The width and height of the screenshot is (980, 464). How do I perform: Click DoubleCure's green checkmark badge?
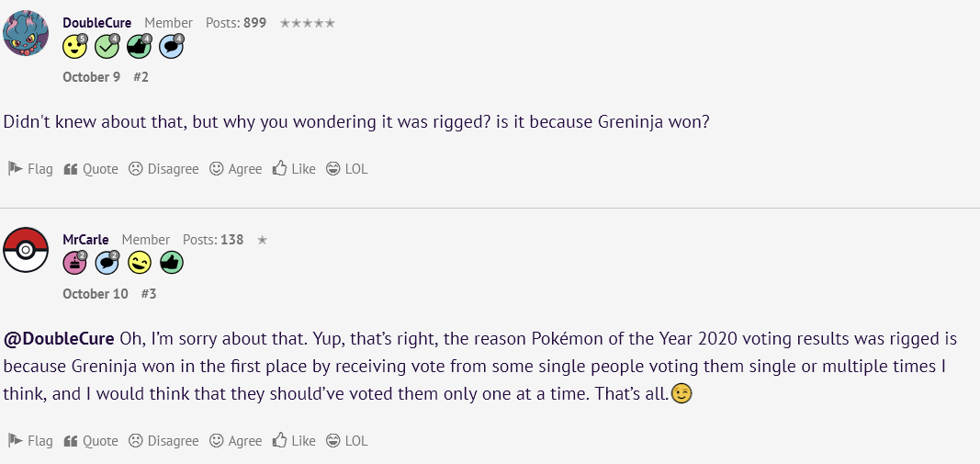tap(107, 47)
